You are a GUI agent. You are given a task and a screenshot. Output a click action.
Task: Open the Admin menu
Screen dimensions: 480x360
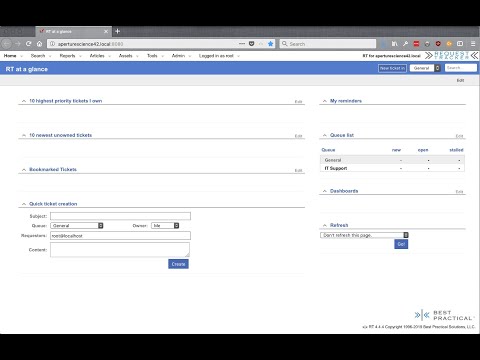[178, 56]
